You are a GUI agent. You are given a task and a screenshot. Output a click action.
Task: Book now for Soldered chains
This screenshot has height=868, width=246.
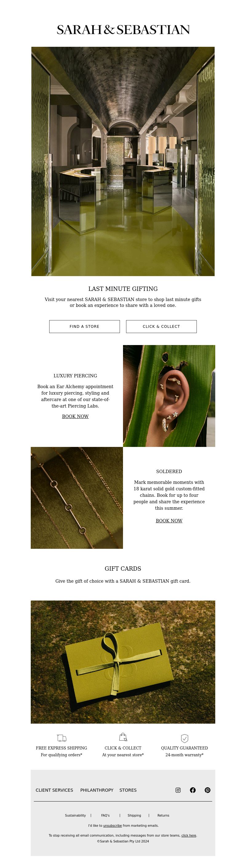point(169,520)
